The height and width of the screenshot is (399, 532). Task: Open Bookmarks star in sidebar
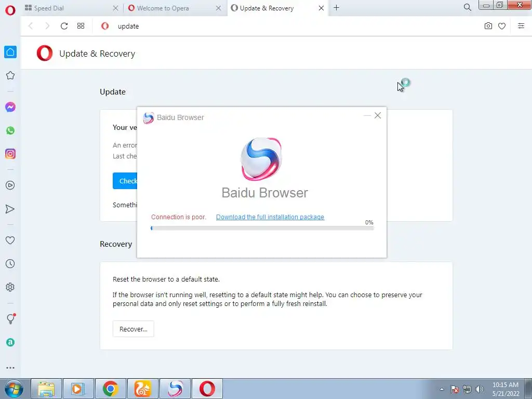[x=10, y=75]
